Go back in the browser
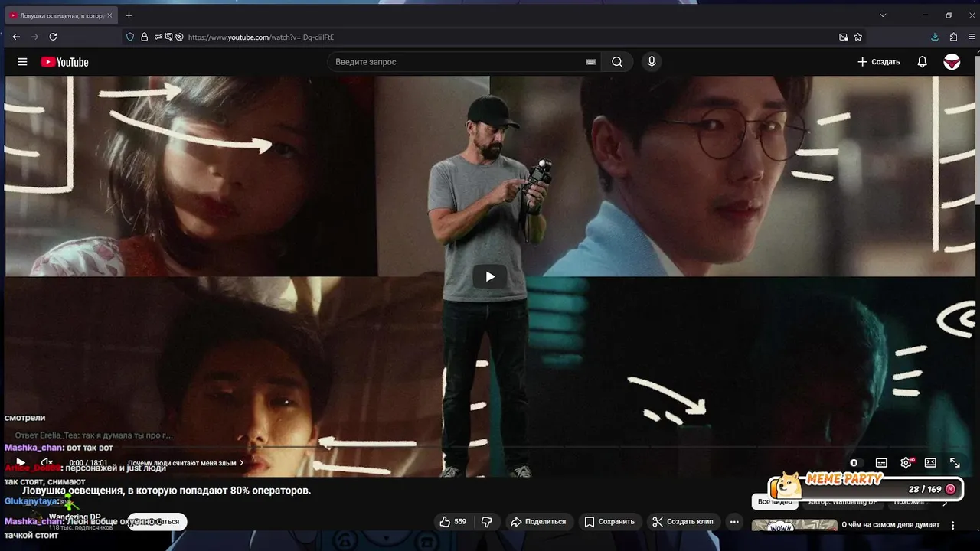The height and width of the screenshot is (551, 980). (16, 37)
